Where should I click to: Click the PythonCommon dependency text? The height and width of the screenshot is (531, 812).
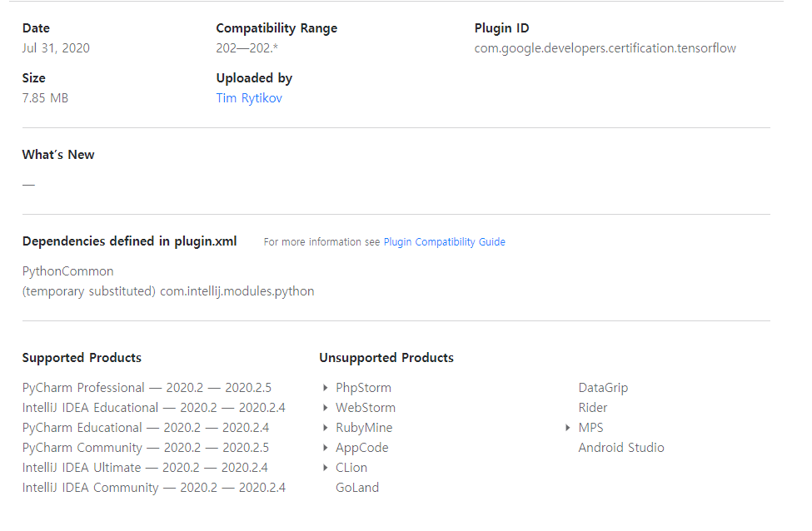pyautogui.click(x=67, y=271)
